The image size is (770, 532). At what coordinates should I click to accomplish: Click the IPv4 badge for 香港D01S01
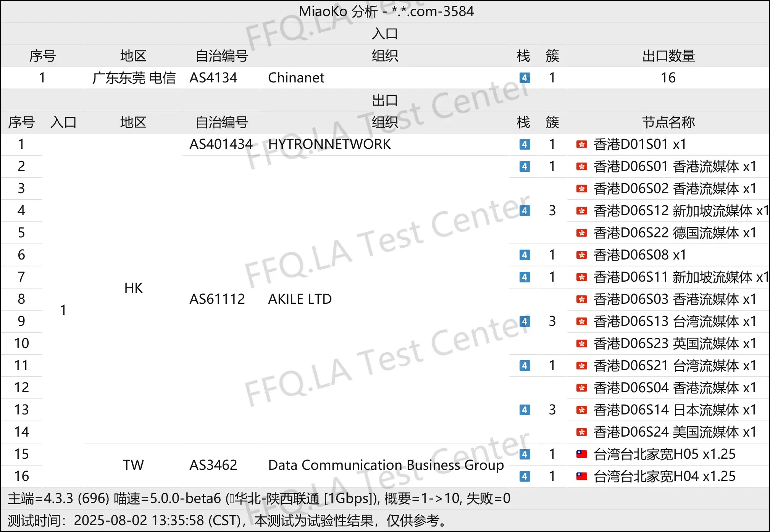[x=525, y=144]
